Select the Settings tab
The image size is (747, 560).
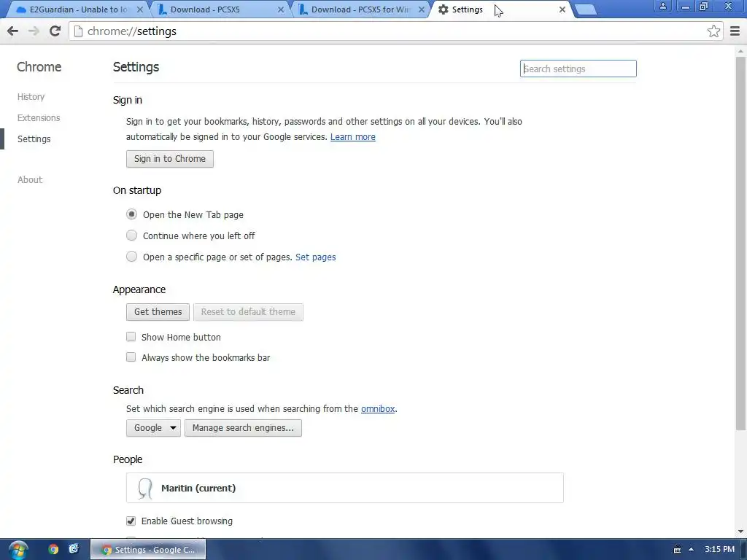pyautogui.click(x=499, y=9)
